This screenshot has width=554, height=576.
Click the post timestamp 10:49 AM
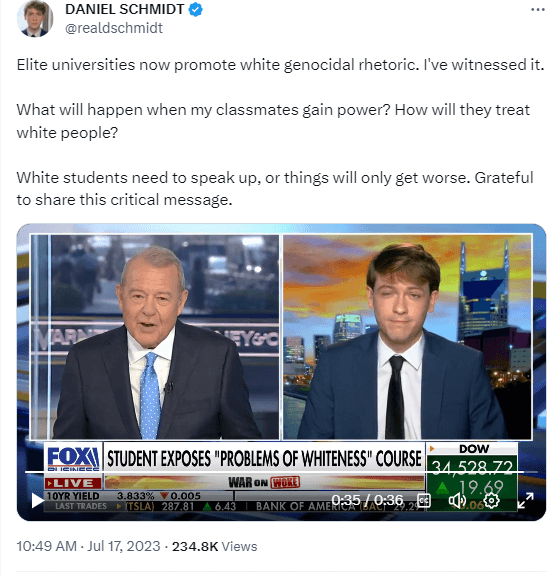47,546
